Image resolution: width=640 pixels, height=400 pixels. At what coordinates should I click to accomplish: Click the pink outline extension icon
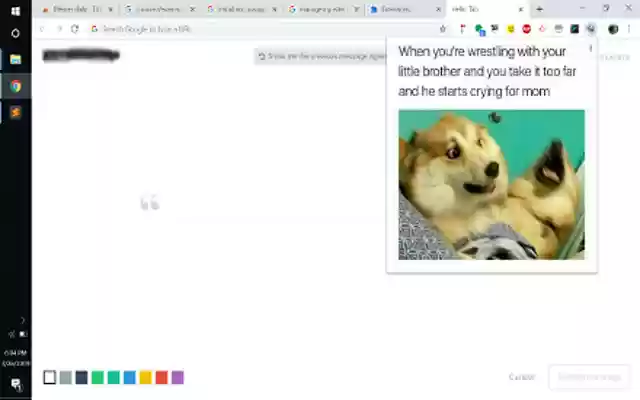pos(542,29)
